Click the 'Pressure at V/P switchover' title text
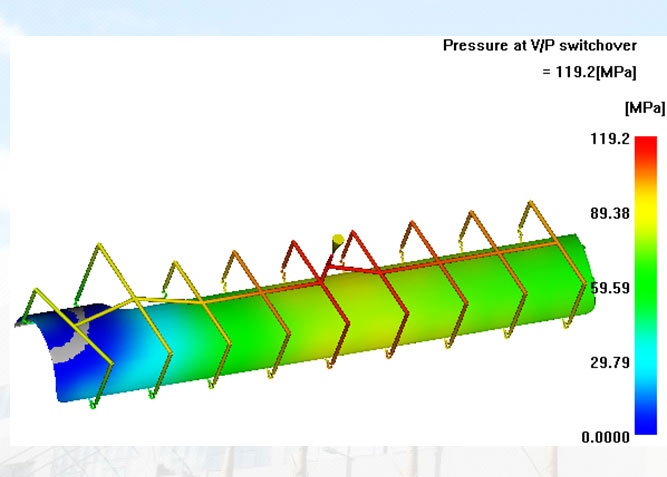The width and height of the screenshot is (667, 477). [x=553, y=46]
